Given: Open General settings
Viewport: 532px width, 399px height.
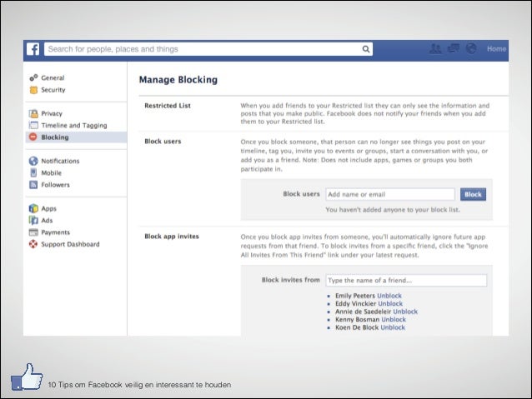Looking at the screenshot, I should click(53, 78).
